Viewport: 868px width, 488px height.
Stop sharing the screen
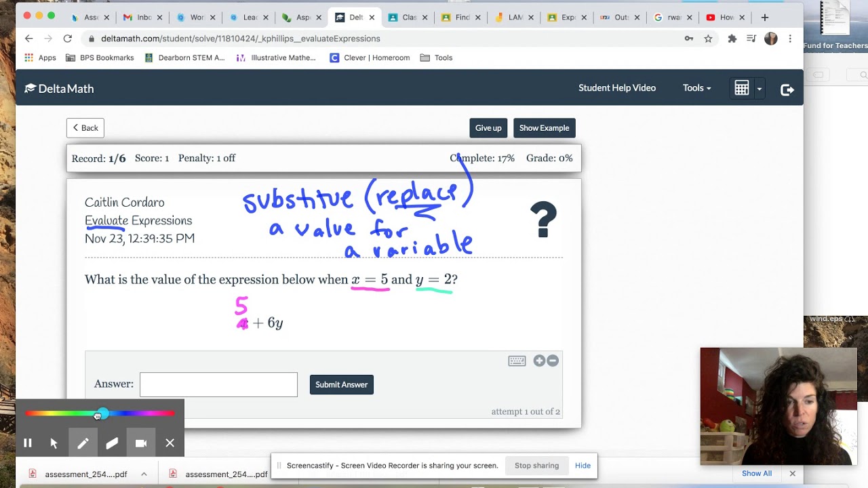(x=536, y=466)
